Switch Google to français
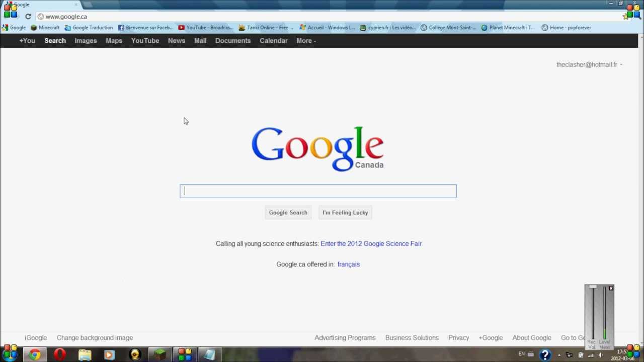The height and width of the screenshot is (362, 644). click(x=349, y=264)
